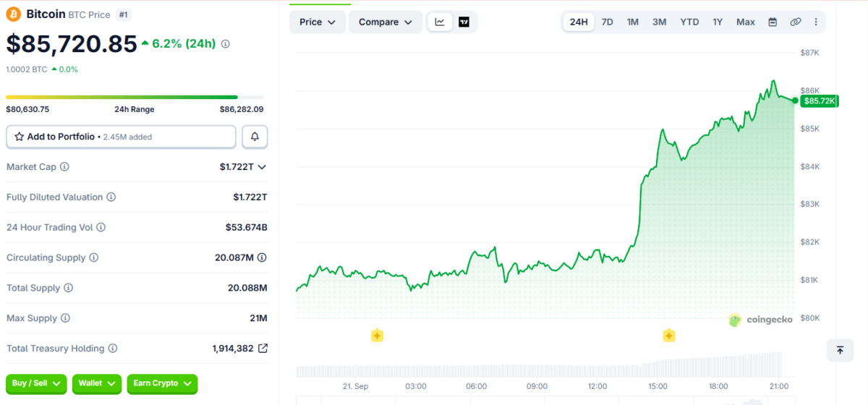Select the 7D time range tab
Viewport: 868px width, 405px height.
tap(608, 22)
